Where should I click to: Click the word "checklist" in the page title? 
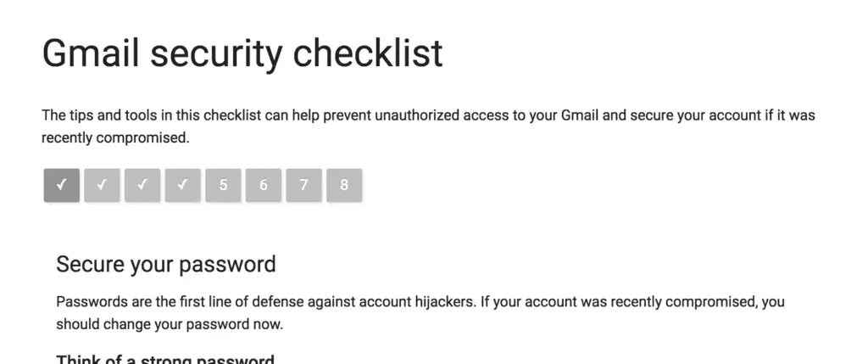[x=368, y=53]
